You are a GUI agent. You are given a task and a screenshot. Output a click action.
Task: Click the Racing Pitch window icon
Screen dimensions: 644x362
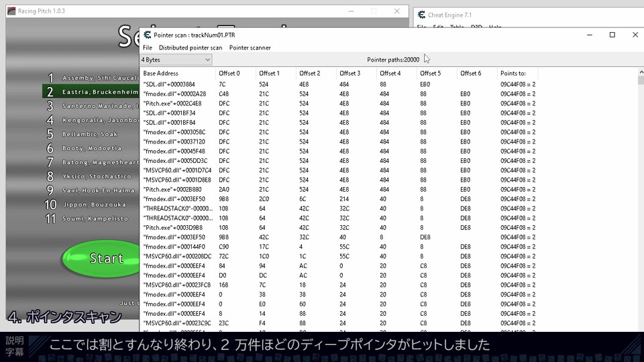(x=11, y=11)
